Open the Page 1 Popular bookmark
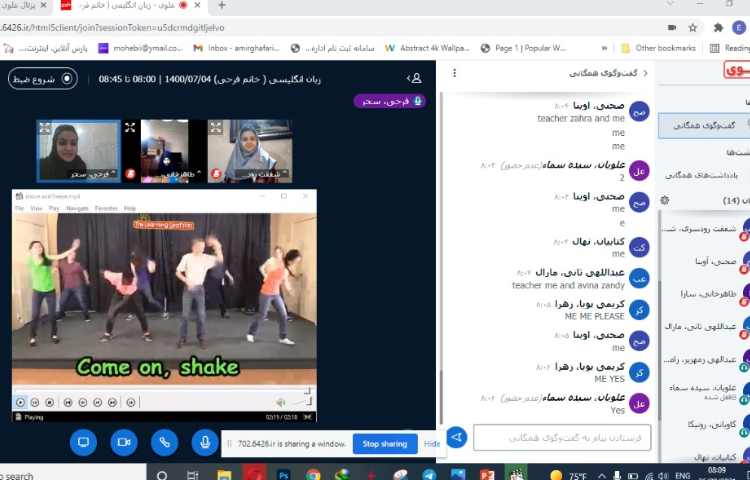The image size is (750, 480). tap(523, 48)
